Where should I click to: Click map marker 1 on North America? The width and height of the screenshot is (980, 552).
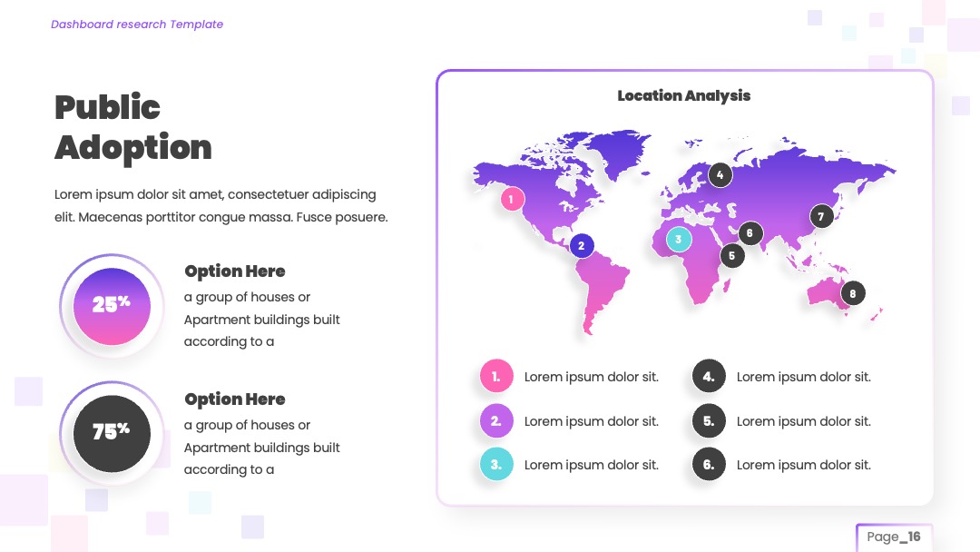(513, 200)
